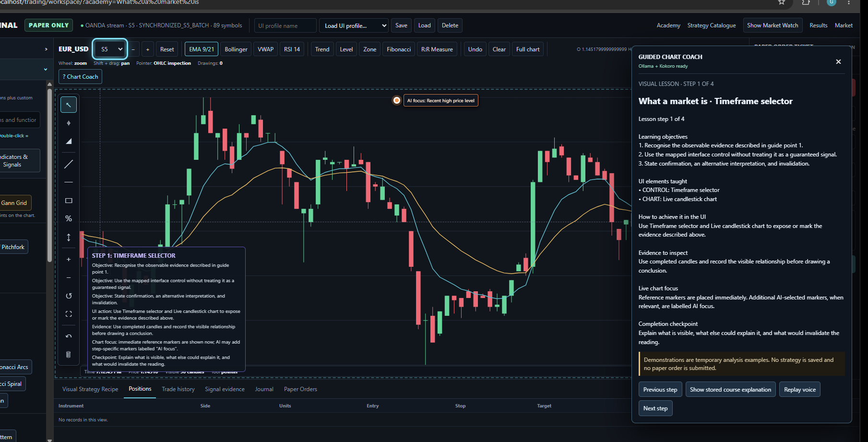
Task: Click the Previous step button
Action: (x=660, y=390)
